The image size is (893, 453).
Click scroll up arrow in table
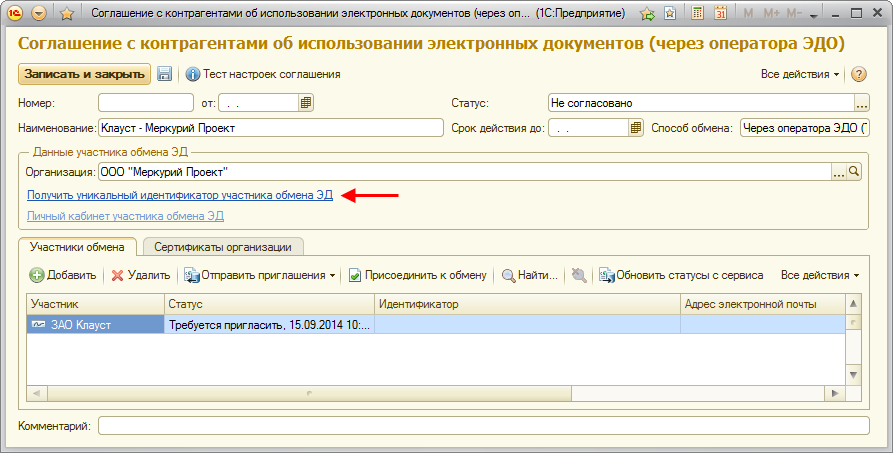(x=853, y=303)
